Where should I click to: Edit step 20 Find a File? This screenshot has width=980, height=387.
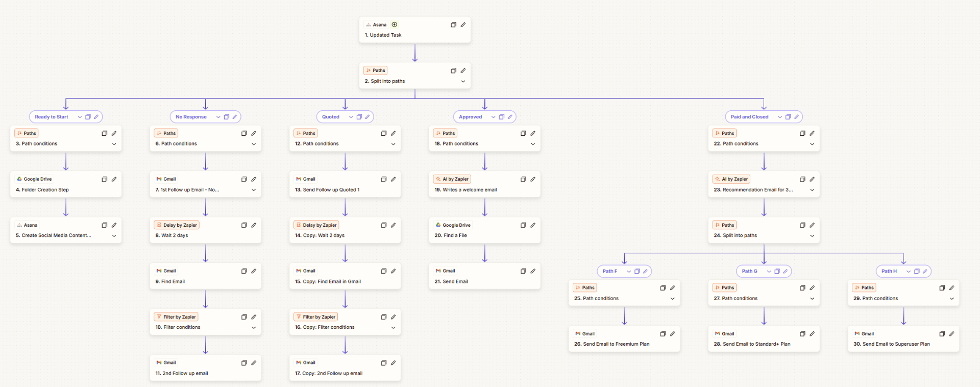click(x=533, y=225)
